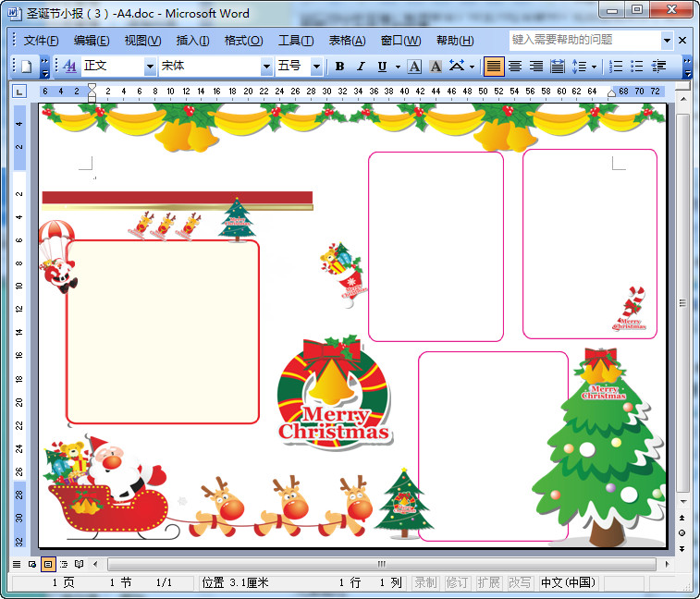Click the first line indent marker on ruler
This screenshot has height=599, width=700.
coord(92,87)
